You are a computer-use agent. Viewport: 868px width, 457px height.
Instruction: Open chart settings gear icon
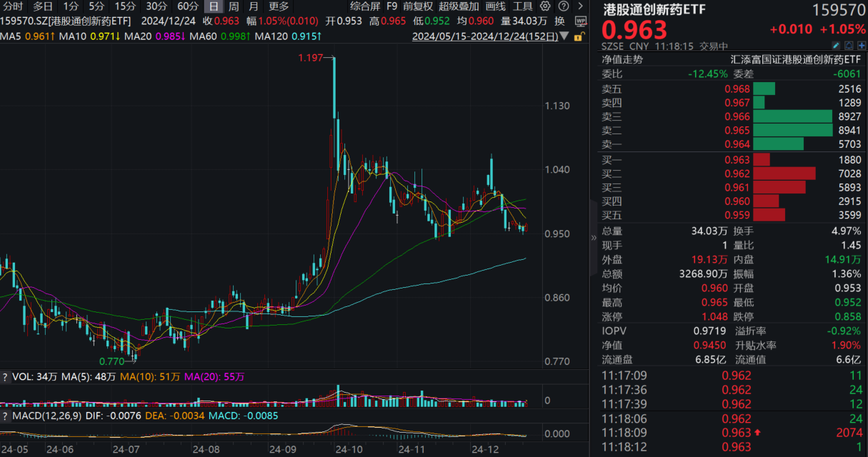[x=547, y=6]
